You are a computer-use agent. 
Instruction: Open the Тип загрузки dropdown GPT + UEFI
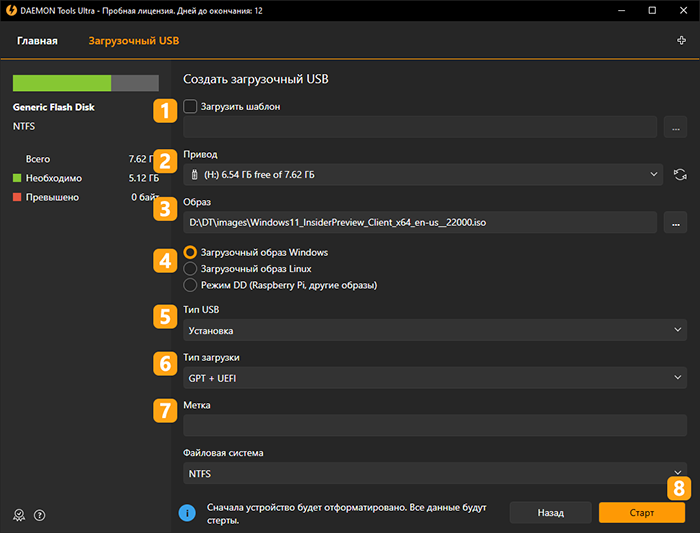click(x=435, y=378)
